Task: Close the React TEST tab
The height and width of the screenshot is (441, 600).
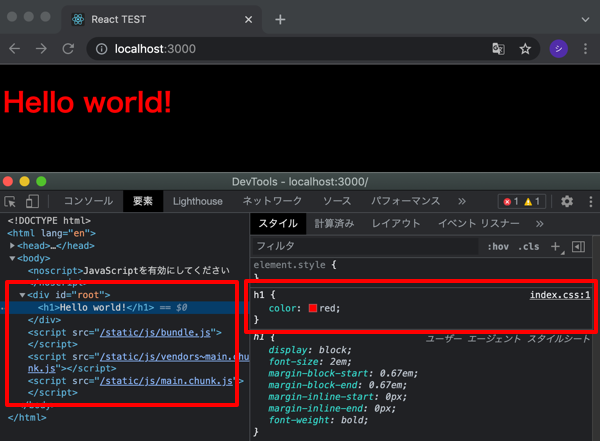Action: [248, 20]
